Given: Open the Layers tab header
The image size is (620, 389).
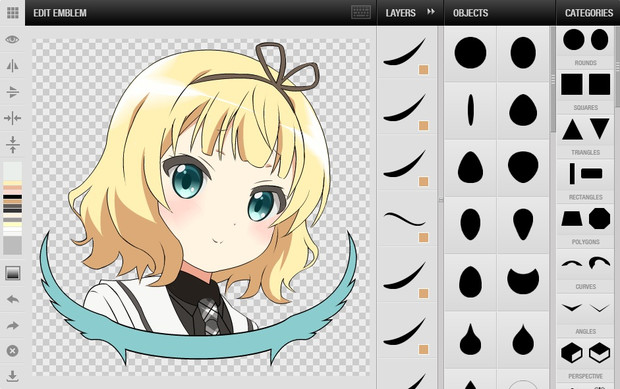Looking at the screenshot, I should [x=400, y=13].
